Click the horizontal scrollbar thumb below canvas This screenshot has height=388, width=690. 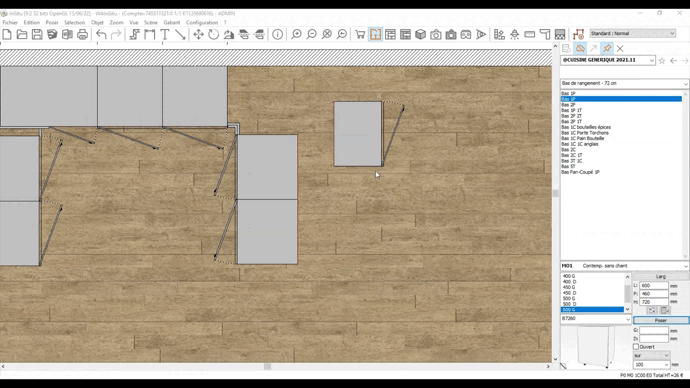tap(268, 366)
